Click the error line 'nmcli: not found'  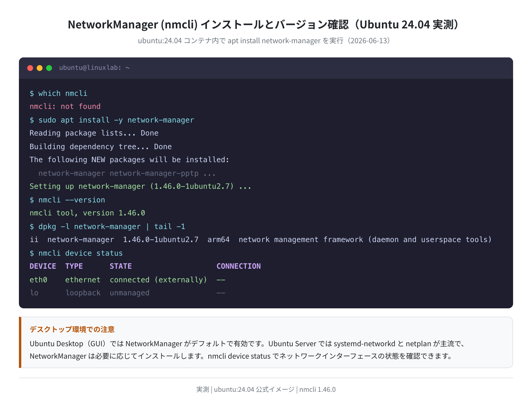[65, 106]
